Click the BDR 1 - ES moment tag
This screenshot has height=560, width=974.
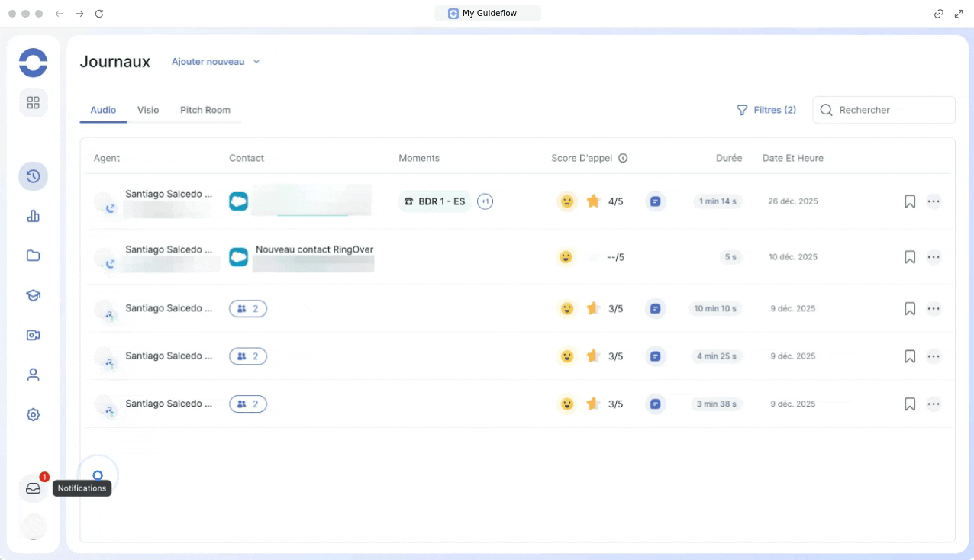434,201
